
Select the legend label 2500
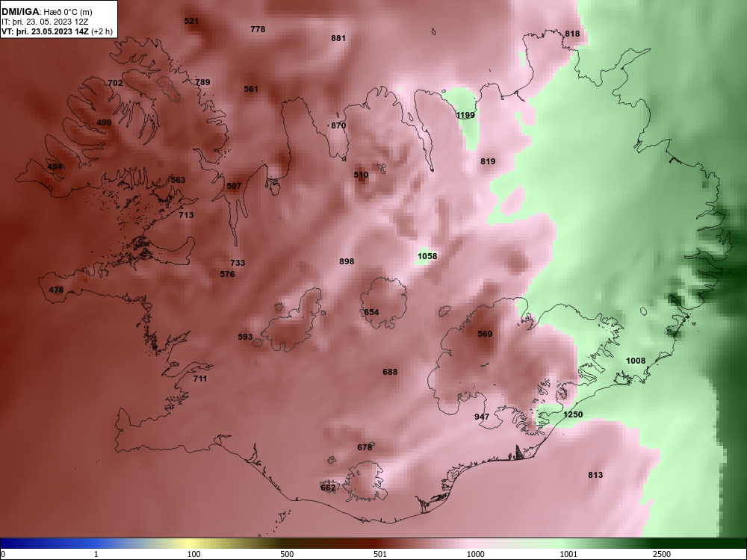[x=662, y=554]
